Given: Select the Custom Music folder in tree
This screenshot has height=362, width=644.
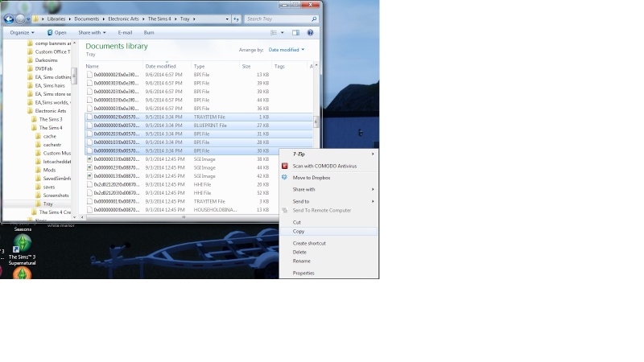Looking at the screenshot, I should coord(56,153).
